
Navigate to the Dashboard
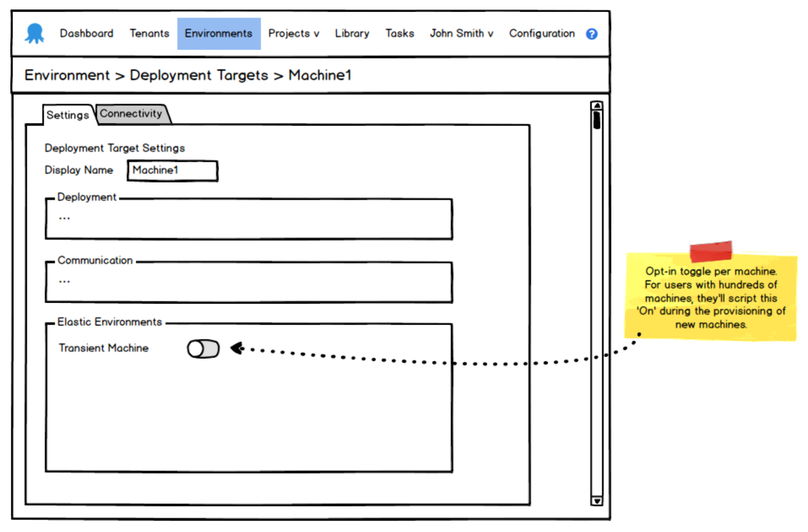[x=86, y=34]
